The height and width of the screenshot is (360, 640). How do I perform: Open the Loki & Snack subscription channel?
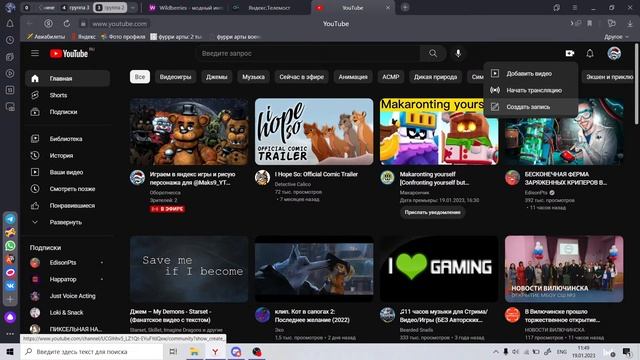click(x=67, y=313)
